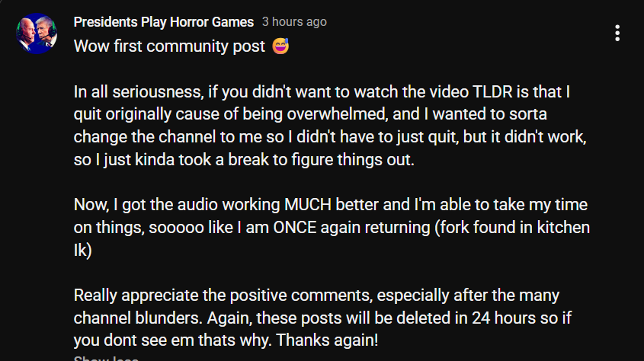Collapse the post with Show less

pos(105,358)
